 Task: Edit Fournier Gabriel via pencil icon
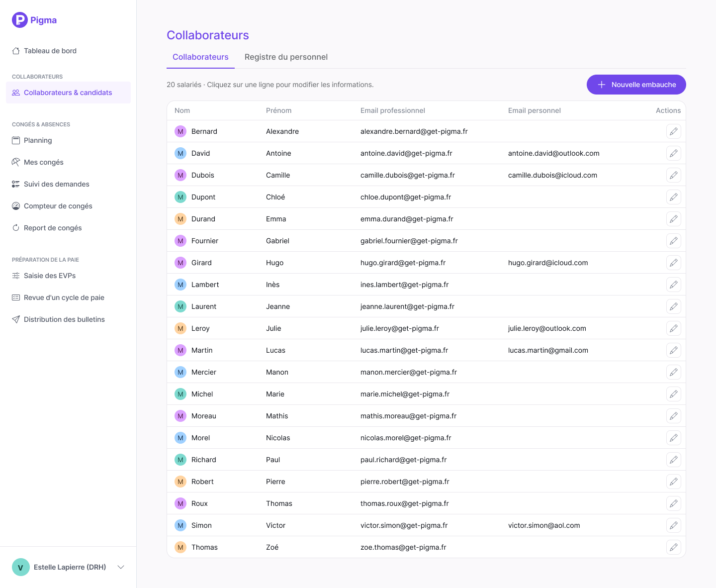point(674,241)
